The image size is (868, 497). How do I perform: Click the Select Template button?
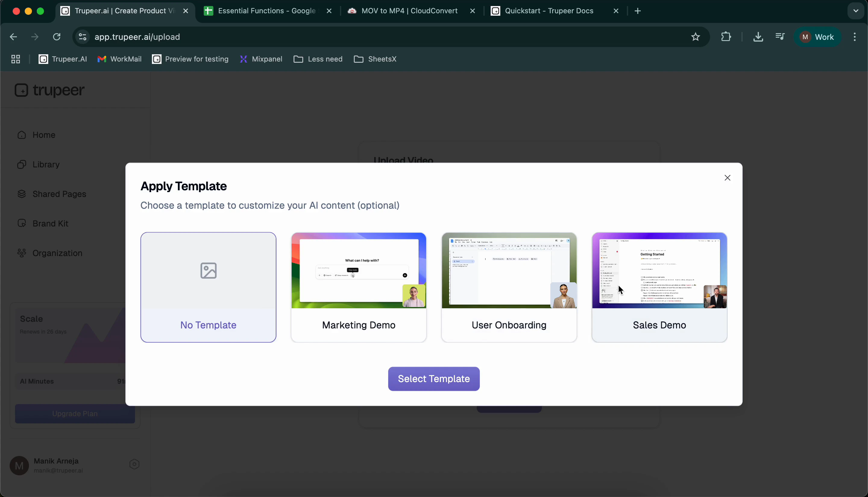click(x=433, y=378)
